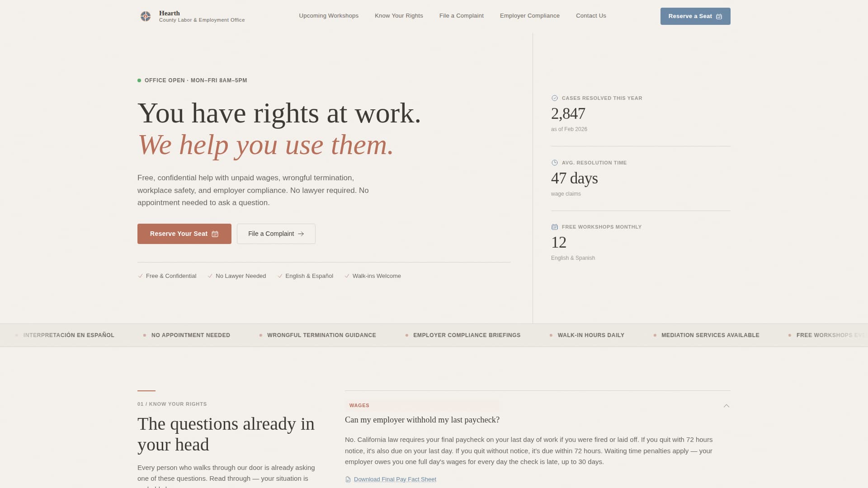The width and height of the screenshot is (868, 488).
Task: Collapse the withheld paycheck question chevron
Action: tap(726, 406)
